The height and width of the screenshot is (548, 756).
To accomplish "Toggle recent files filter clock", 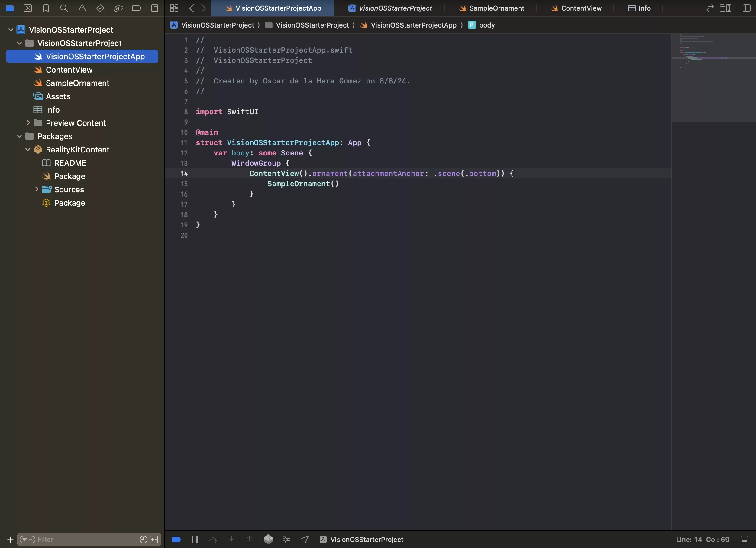I will click(143, 539).
